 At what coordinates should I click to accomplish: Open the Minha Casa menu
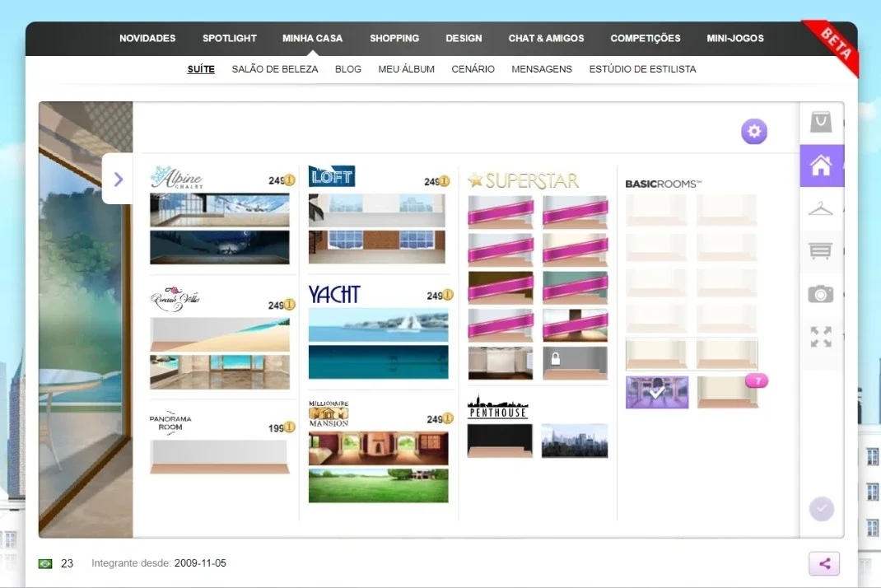coord(312,38)
